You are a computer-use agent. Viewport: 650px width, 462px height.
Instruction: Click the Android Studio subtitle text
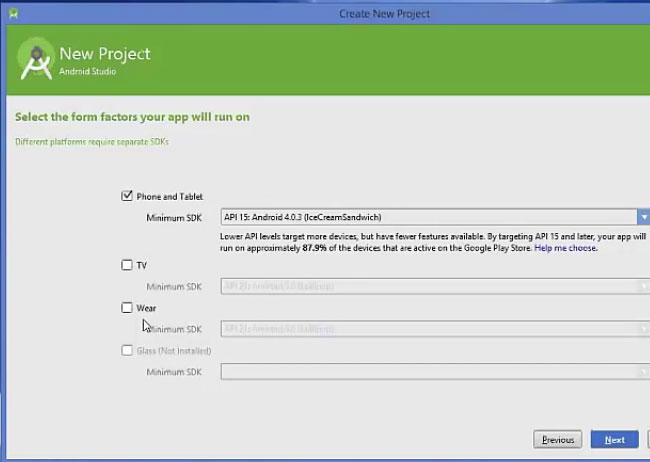[x=87, y=71]
